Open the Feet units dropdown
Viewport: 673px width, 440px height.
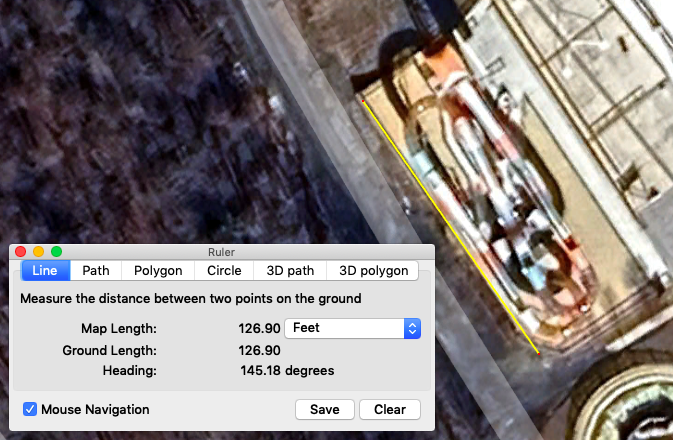point(352,328)
